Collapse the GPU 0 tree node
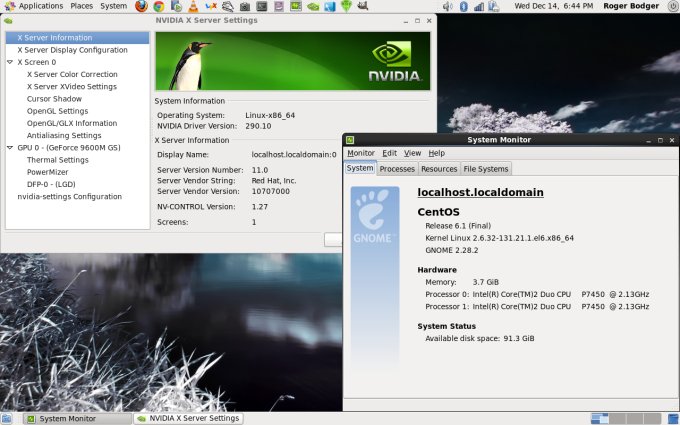The width and height of the screenshot is (680, 425). coord(10,147)
